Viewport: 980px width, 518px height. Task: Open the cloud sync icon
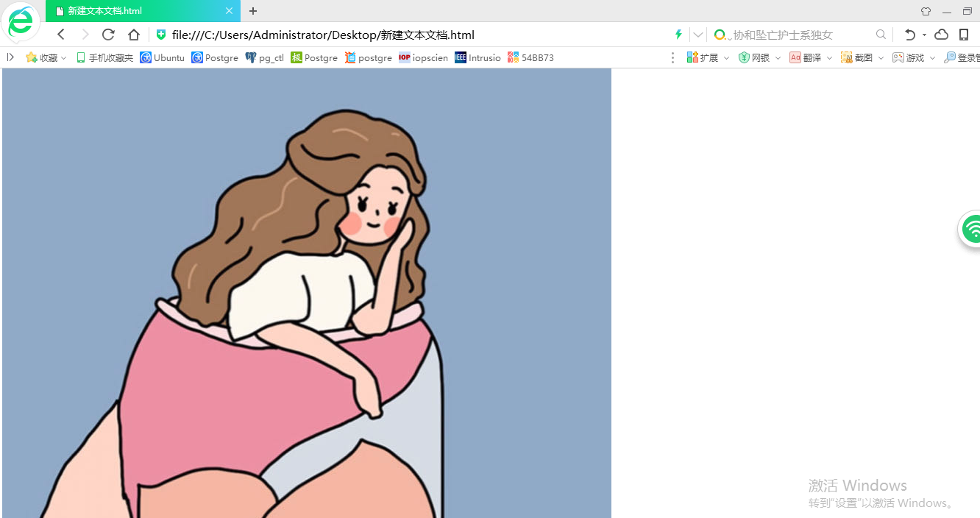940,34
